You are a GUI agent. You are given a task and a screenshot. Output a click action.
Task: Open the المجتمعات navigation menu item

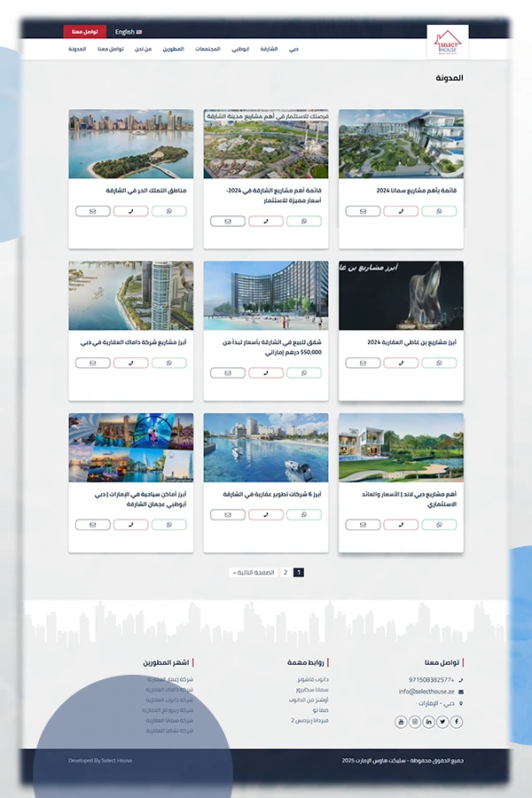click(207, 50)
